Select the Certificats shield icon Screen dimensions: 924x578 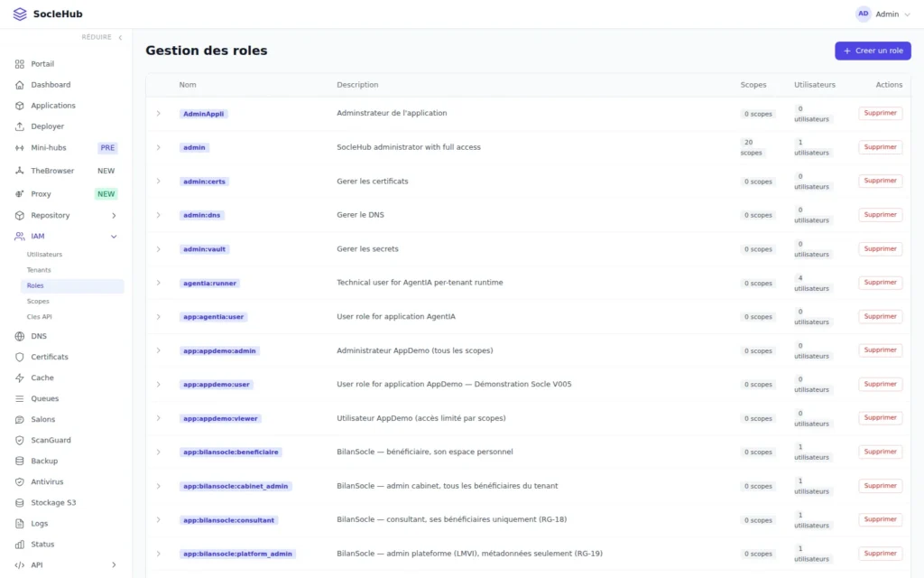tap(20, 357)
